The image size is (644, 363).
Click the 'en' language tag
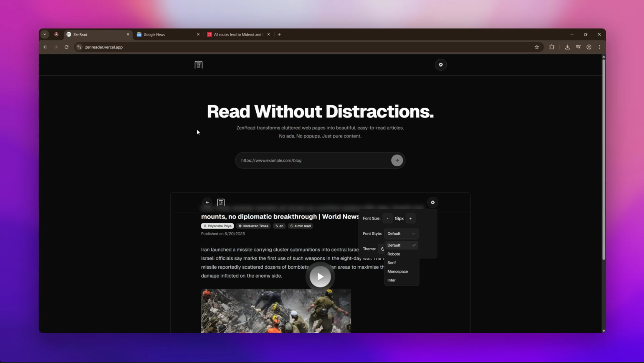pyautogui.click(x=279, y=226)
